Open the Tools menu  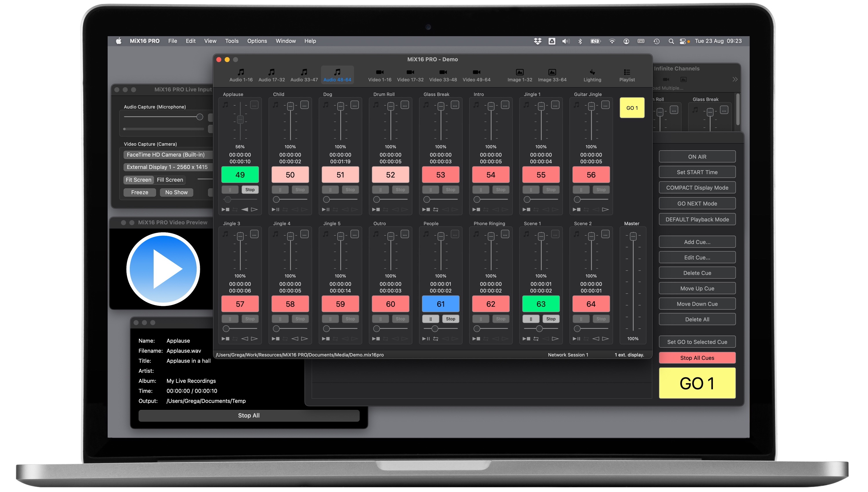232,41
